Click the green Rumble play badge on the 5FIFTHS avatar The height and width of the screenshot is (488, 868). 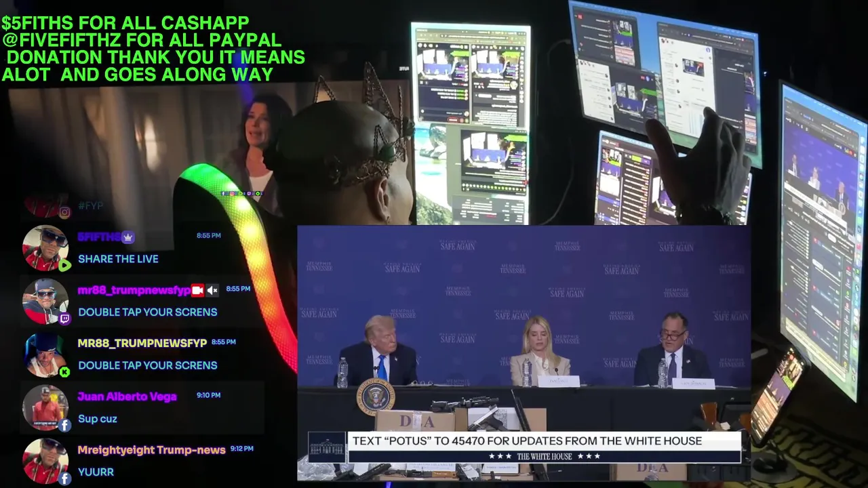tap(64, 266)
